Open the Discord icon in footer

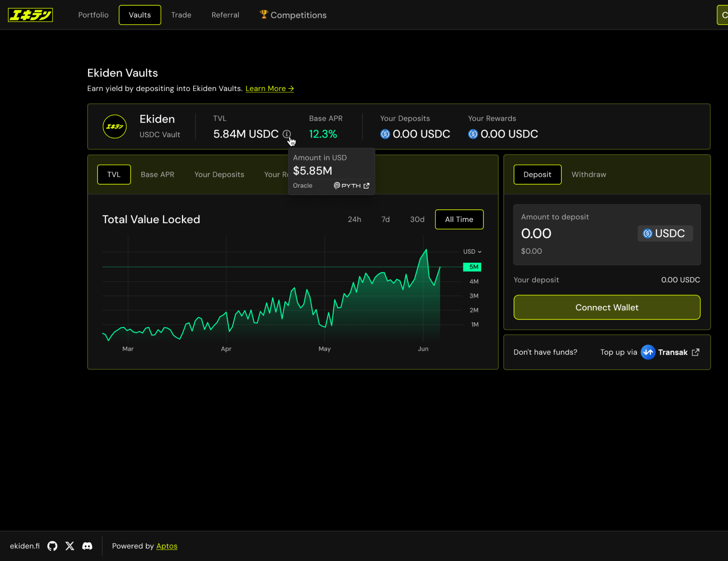tap(87, 546)
